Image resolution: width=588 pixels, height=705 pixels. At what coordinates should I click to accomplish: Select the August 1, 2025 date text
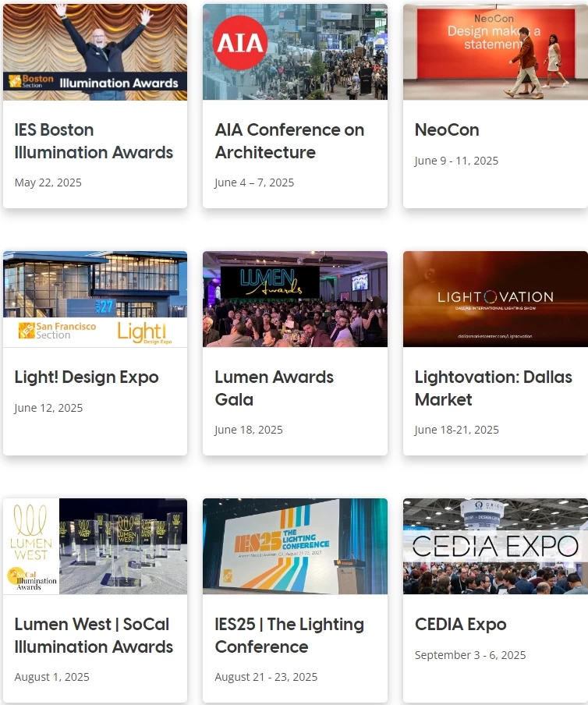tap(51, 677)
